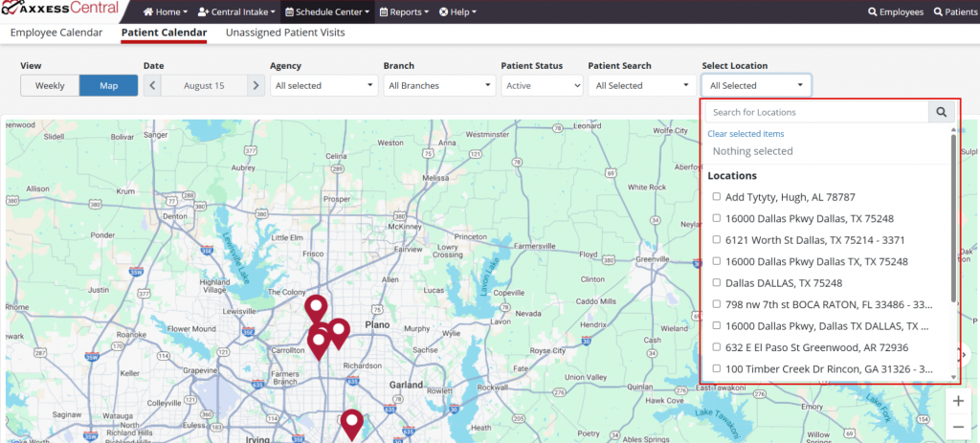Click Clear selected items link
Screen dimensions: 980x443
[x=746, y=134]
